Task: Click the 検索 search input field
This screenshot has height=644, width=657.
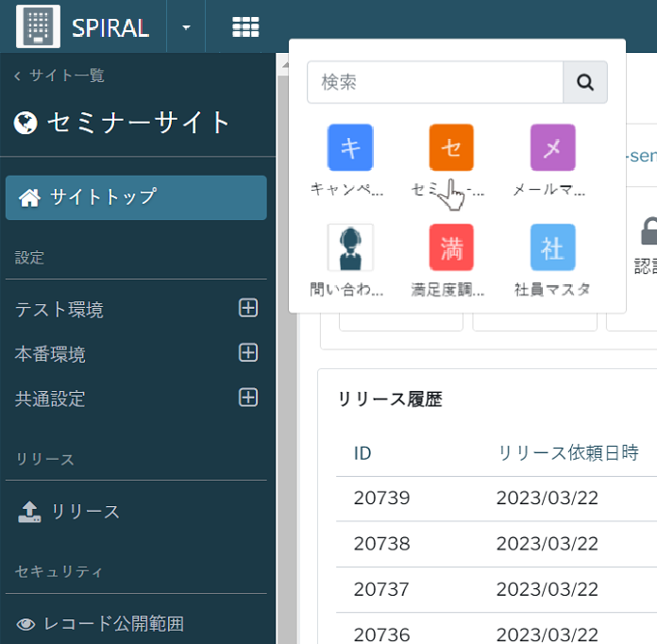Action: click(435, 82)
